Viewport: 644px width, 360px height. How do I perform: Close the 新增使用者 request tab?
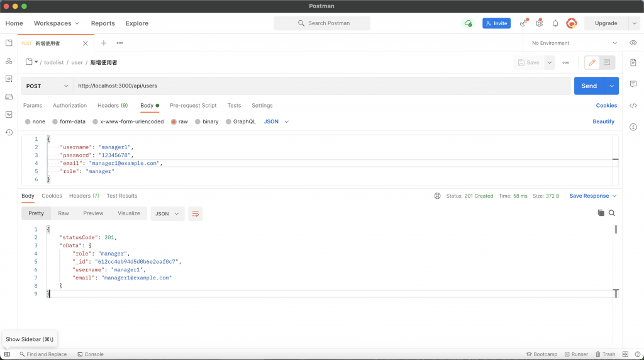pos(85,43)
